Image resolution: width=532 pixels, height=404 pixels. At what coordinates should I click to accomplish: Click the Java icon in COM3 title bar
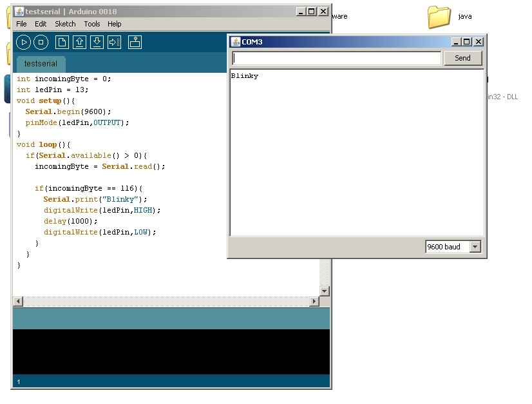click(236, 42)
